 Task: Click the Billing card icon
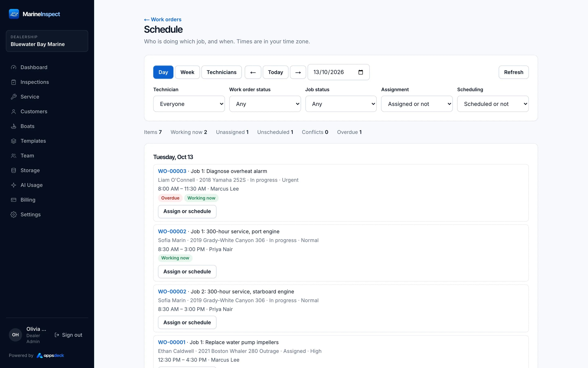point(14,200)
